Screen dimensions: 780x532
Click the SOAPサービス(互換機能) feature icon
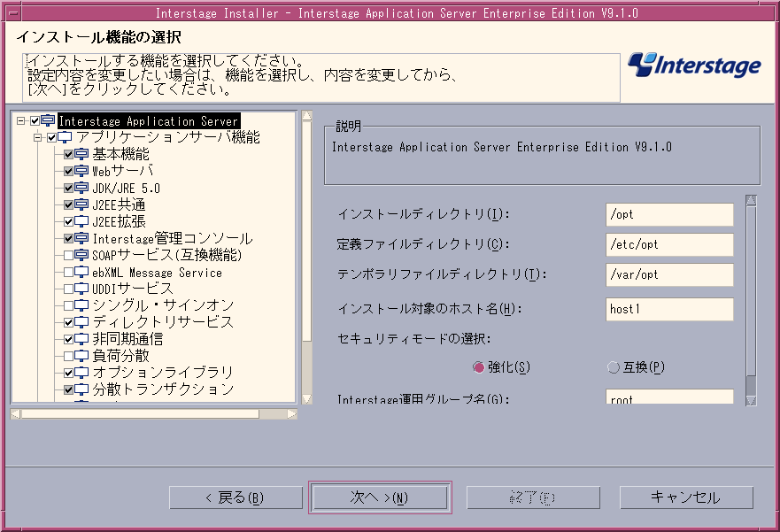81,255
